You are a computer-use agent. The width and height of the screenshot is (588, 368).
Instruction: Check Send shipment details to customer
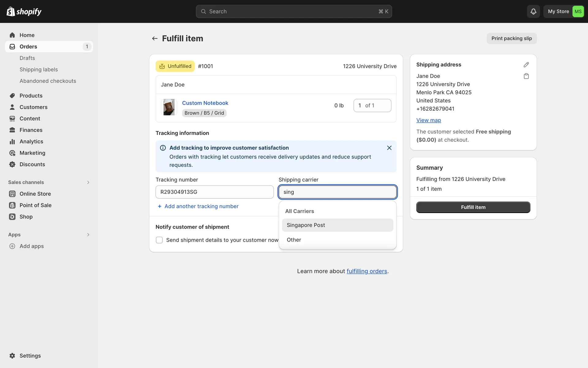point(159,240)
